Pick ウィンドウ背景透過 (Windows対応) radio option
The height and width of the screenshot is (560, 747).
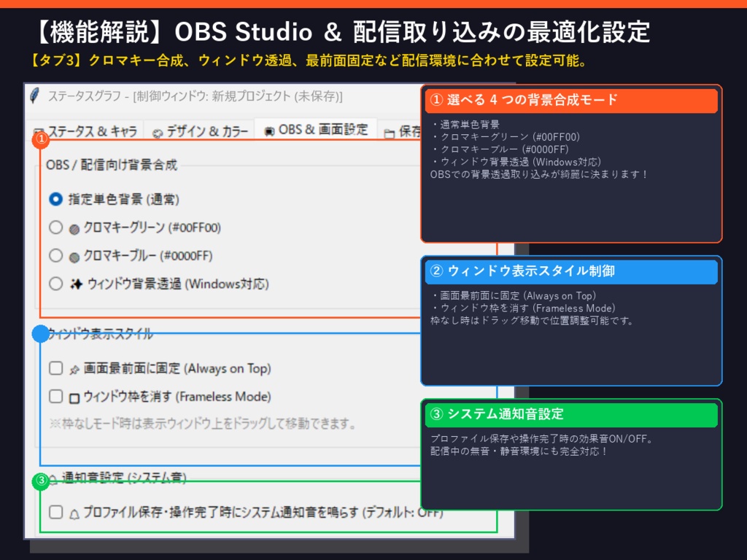pos(55,284)
